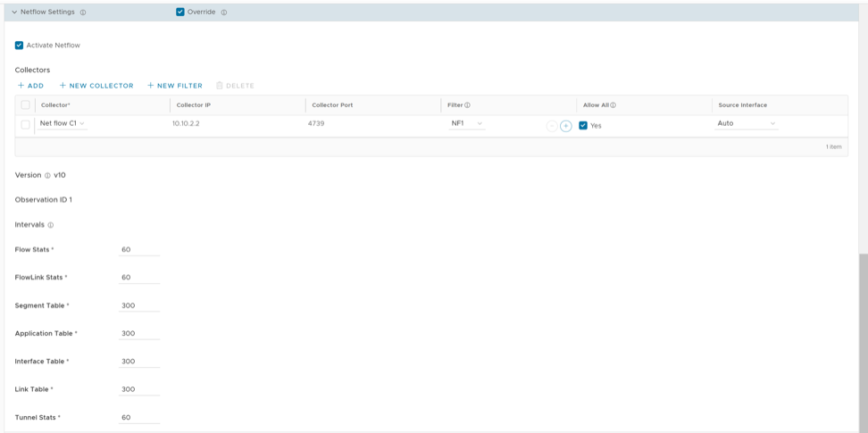The width and height of the screenshot is (868, 433).
Task: Click the Intervals info icon
Action: [50, 225]
